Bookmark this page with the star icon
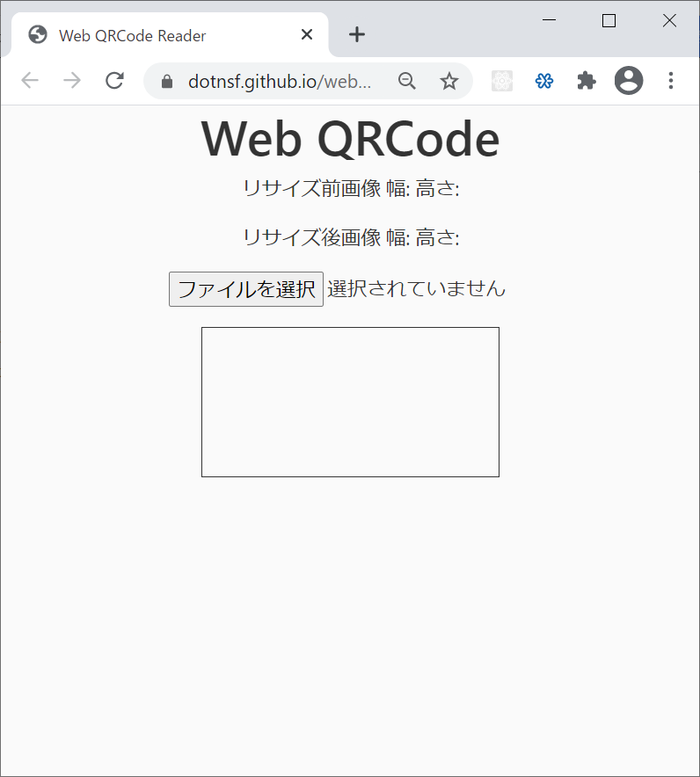Image resolution: width=700 pixels, height=777 pixels. tap(449, 81)
